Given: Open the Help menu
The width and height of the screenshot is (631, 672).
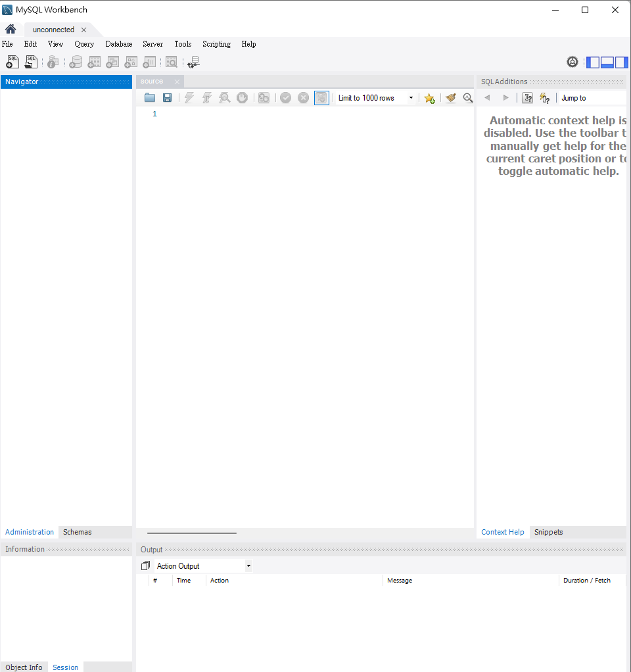Looking at the screenshot, I should [x=248, y=43].
